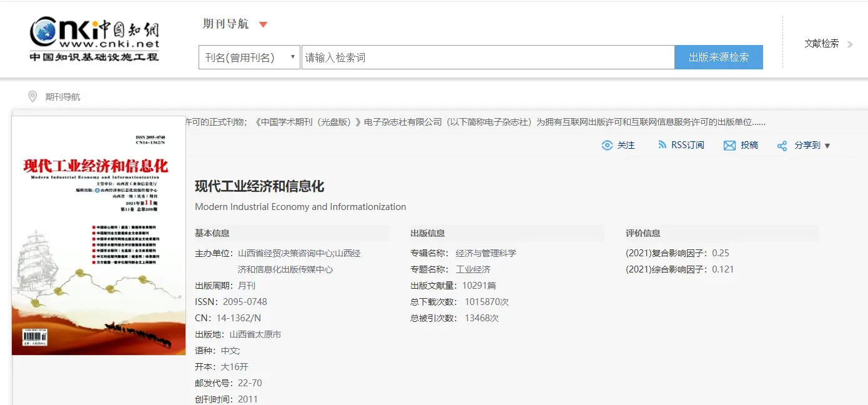Click the 投稿 submit manuscript link
This screenshot has width=868, height=405.
click(x=749, y=145)
